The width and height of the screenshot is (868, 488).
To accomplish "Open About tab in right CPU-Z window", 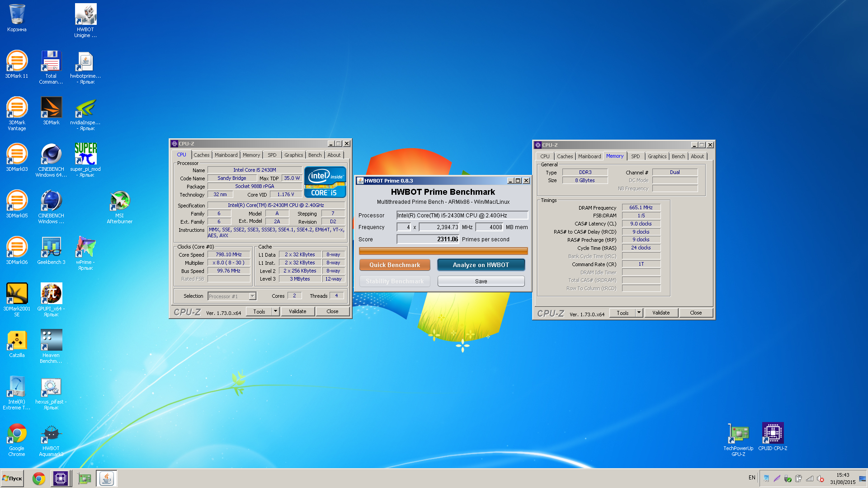I will point(697,156).
